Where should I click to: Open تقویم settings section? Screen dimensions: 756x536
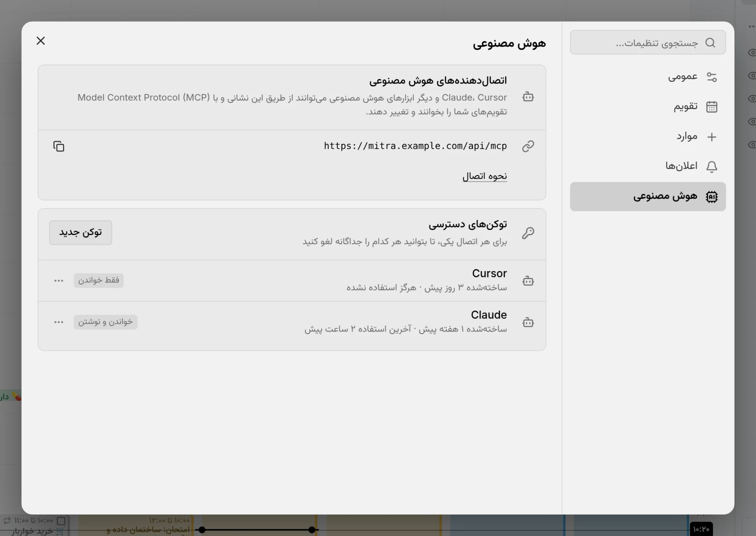(648, 107)
